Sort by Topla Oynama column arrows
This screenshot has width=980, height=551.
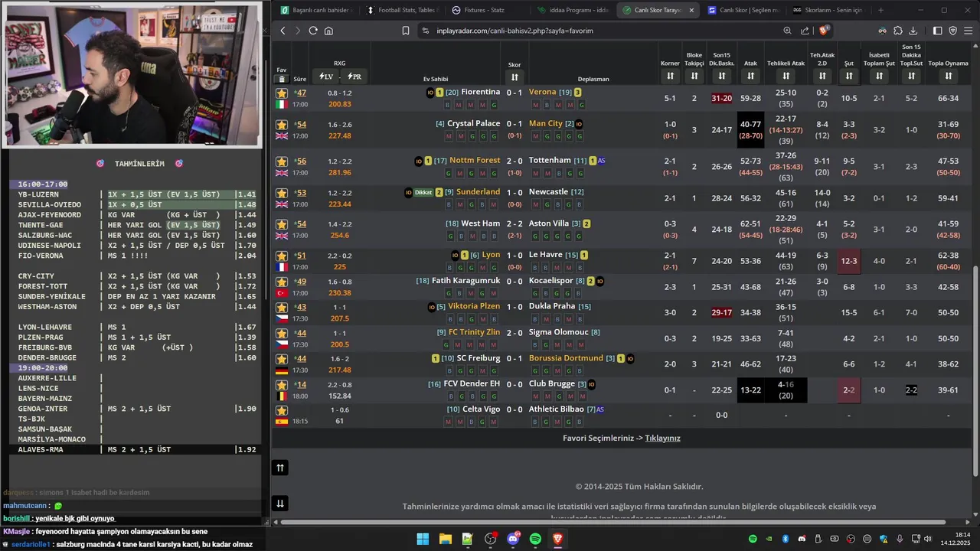[x=948, y=76]
